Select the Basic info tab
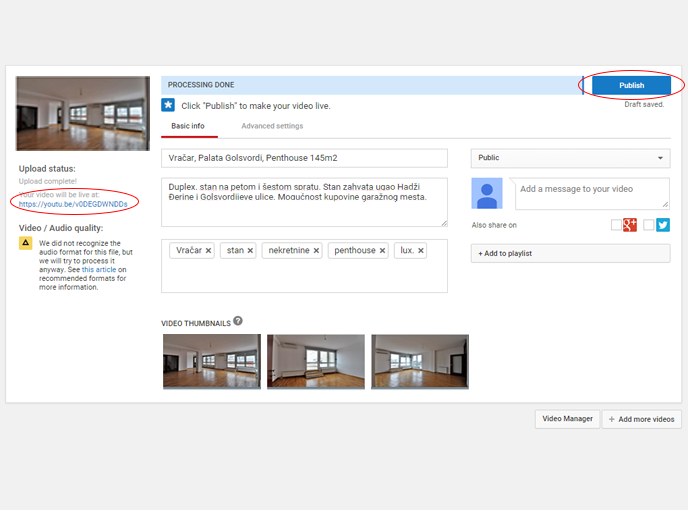This screenshot has width=688, height=510. (188, 126)
